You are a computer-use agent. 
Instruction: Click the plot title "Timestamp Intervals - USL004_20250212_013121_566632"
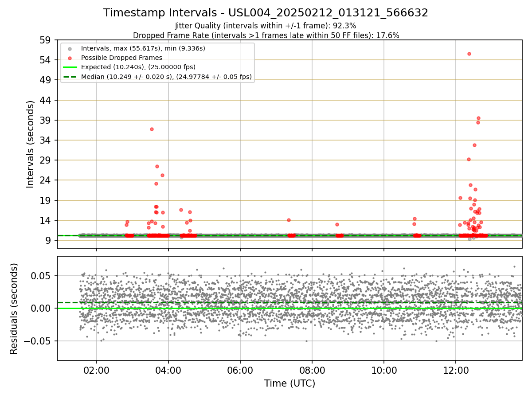point(266,13)
